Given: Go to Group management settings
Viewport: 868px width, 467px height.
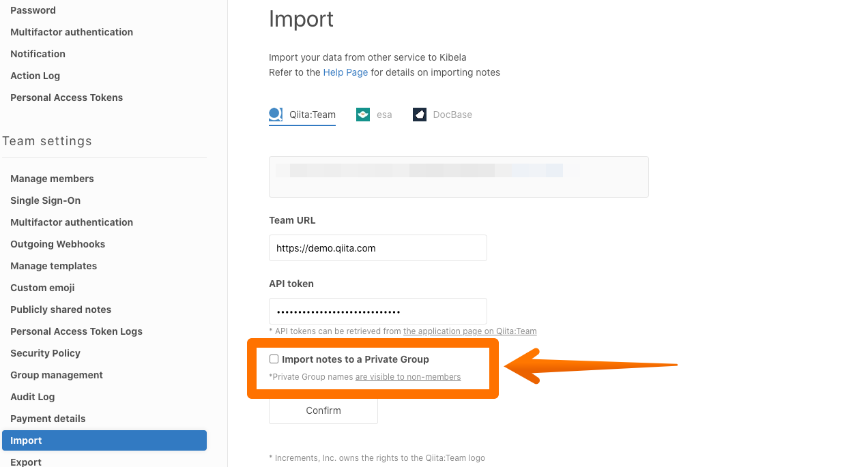Looking at the screenshot, I should (x=57, y=375).
